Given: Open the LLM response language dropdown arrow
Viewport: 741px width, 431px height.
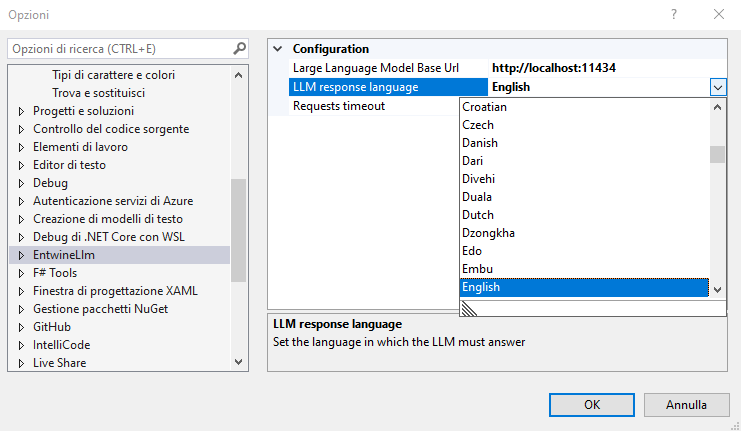Looking at the screenshot, I should [718, 87].
